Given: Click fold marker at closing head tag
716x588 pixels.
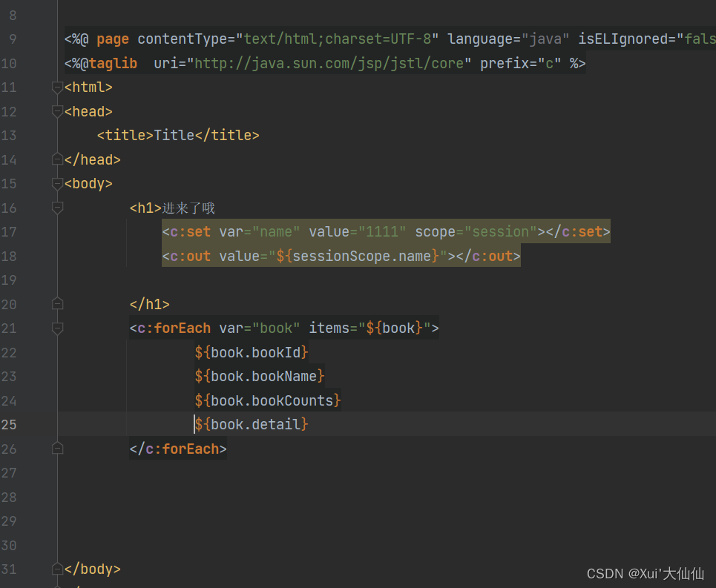Looking at the screenshot, I should 57,159.
